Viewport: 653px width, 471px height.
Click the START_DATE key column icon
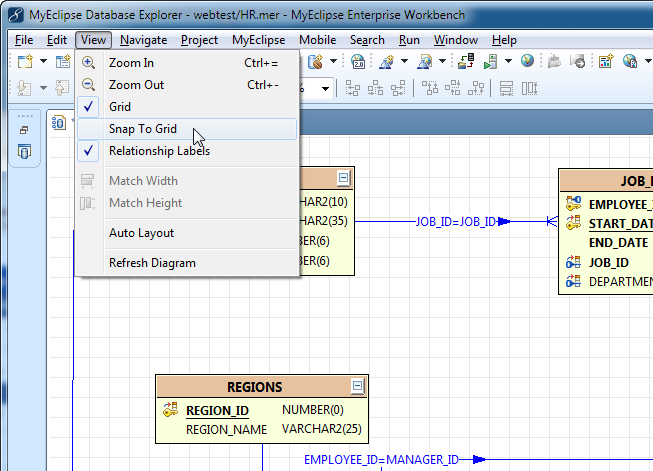tap(573, 223)
